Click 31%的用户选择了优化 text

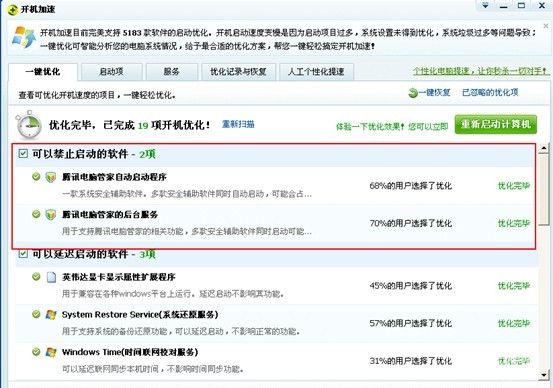point(411,361)
